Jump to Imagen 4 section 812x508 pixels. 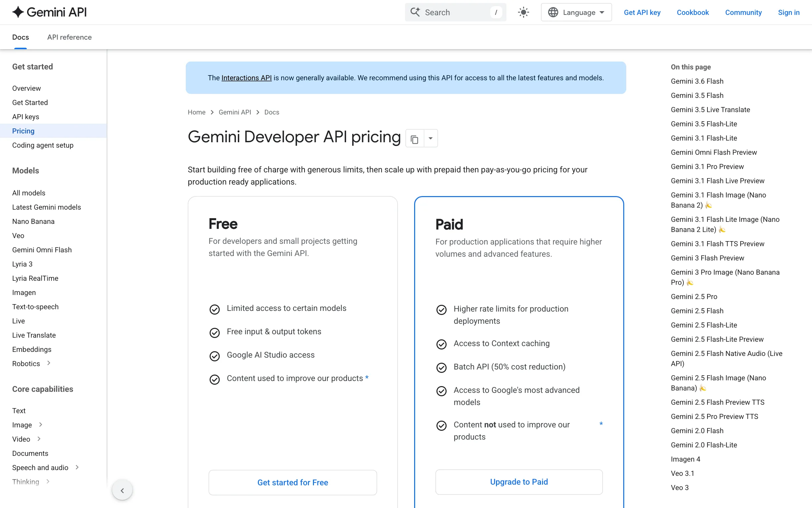[685, 459]
